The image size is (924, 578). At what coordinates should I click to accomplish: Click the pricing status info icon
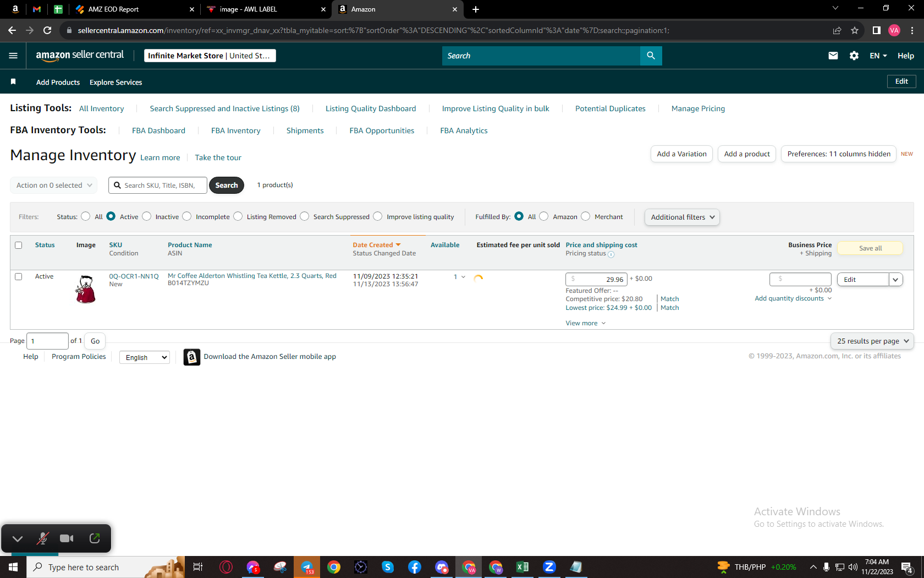611,254
